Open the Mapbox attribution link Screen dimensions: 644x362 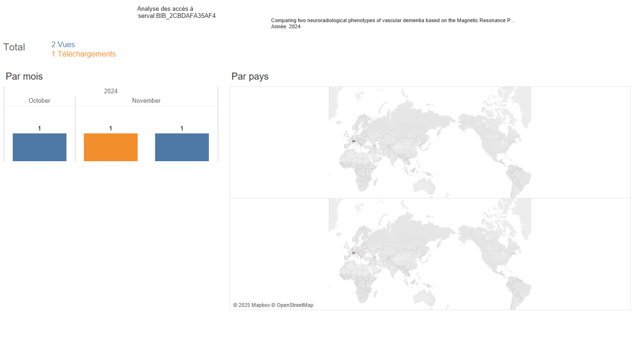coord(251,305)
